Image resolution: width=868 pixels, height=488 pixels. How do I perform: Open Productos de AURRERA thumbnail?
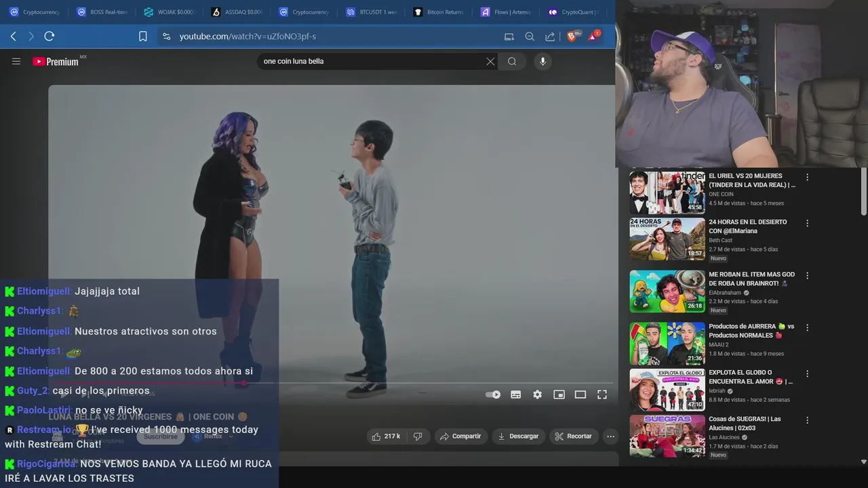click(x=667, y=343)
